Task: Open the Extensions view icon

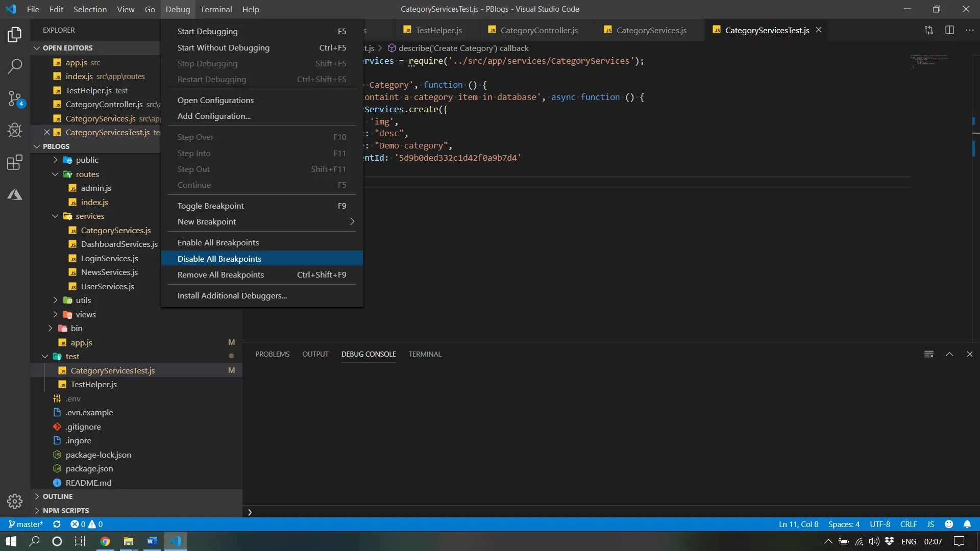Action: (15, 163)
